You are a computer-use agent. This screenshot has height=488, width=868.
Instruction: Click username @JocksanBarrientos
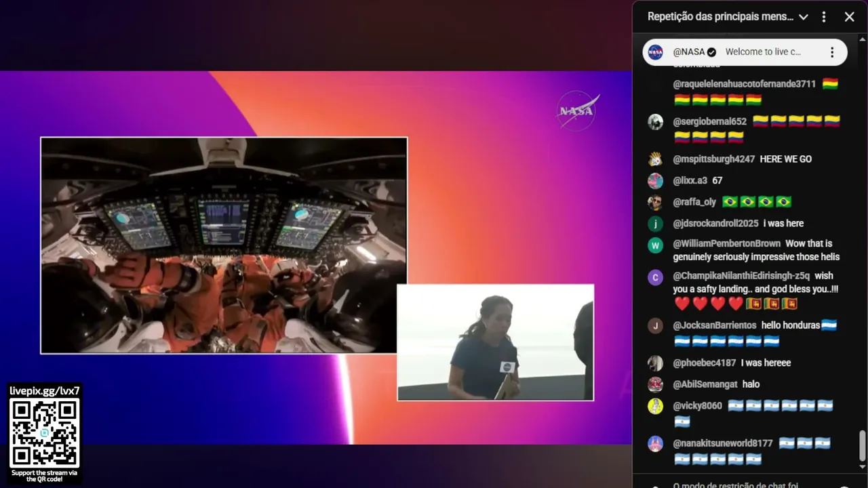coord(715,325)
